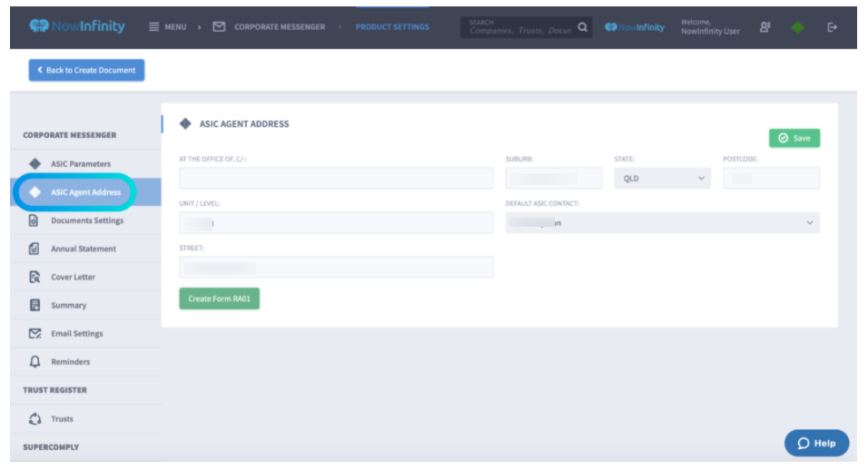Open the user contacts icon in header
The image size is (868, 469).
[x=765, y=27]
